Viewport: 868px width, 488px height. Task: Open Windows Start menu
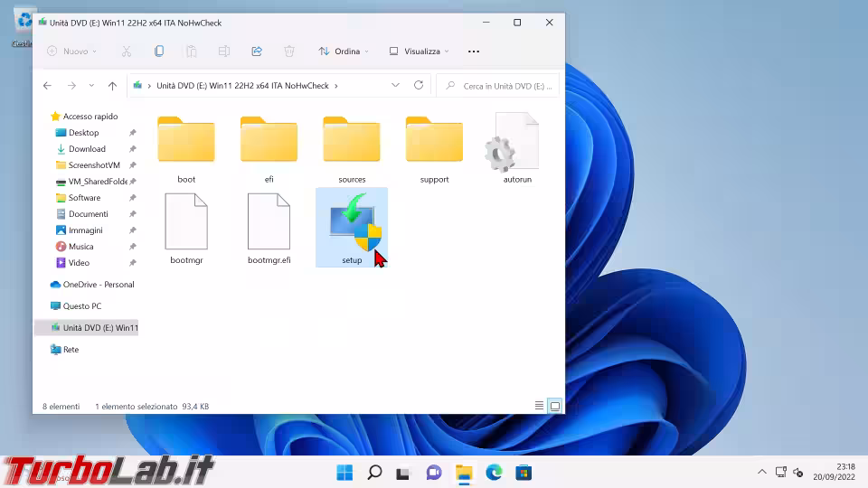pos(344,473)
